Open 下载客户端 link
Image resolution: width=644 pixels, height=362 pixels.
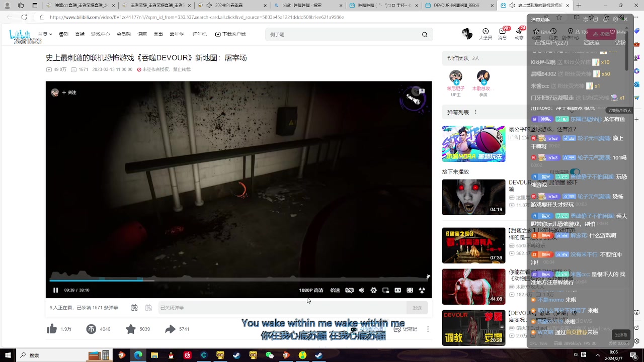point(230,34)
